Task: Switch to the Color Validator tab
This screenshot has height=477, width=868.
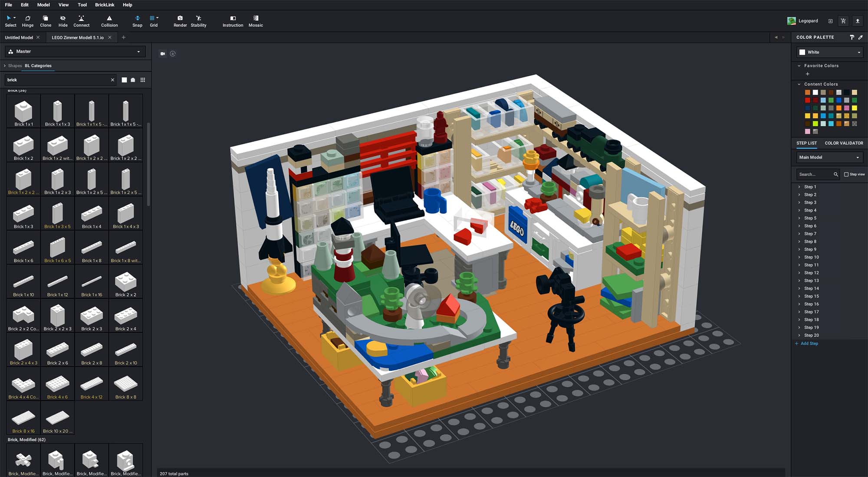Action: point(844,143)
